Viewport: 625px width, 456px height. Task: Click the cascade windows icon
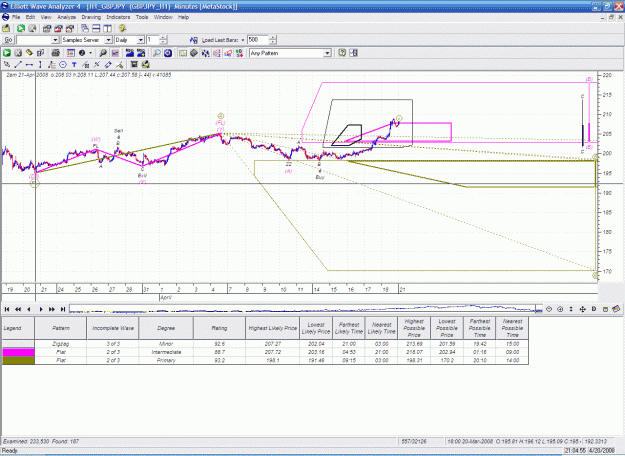point(85,28)
